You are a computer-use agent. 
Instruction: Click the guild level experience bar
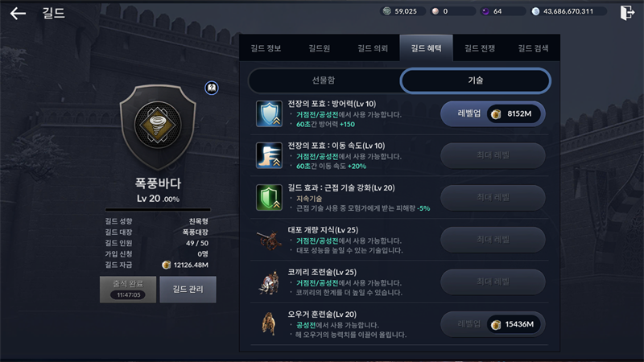158,210
